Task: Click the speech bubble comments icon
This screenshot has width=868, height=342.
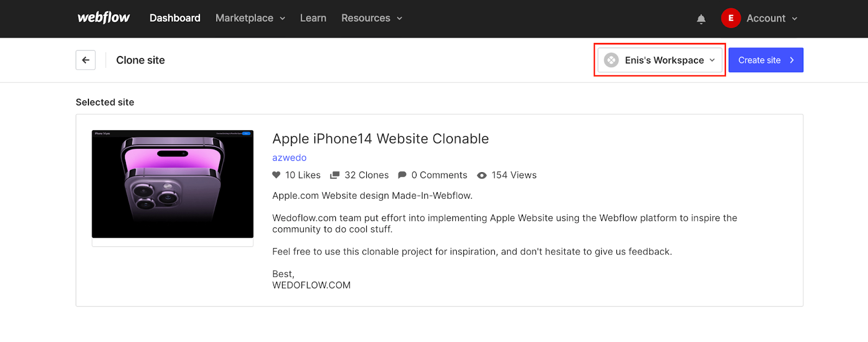Action: click(x=402, y=175)
